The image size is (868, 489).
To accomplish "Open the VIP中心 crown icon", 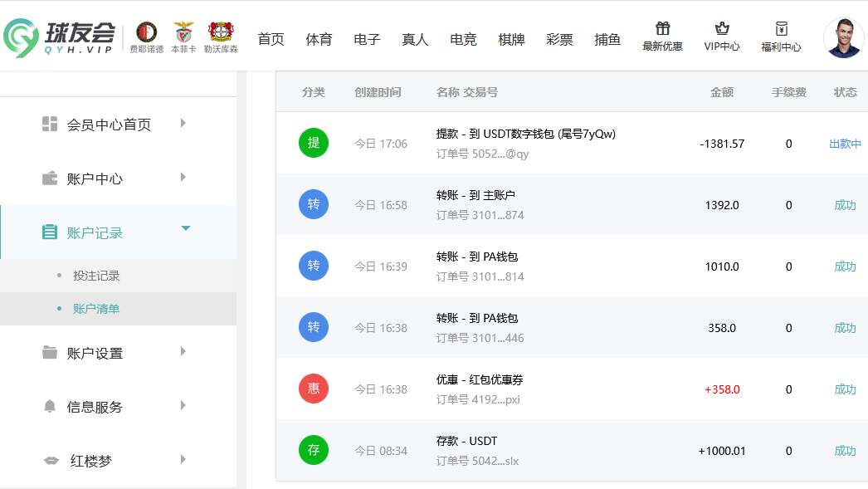I will pyautogui.click(x=721, y=30).
